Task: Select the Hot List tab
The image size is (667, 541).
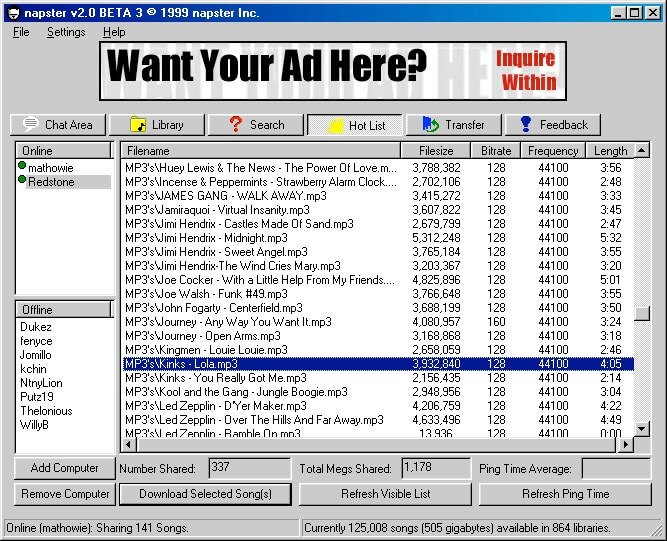Action: 355,125
